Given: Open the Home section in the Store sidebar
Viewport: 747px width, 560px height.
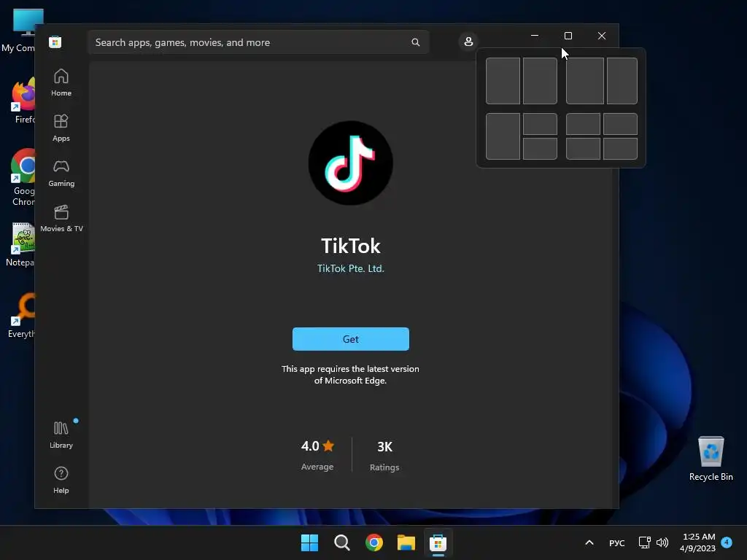Looking at the screenshot, I should point(61,83).
